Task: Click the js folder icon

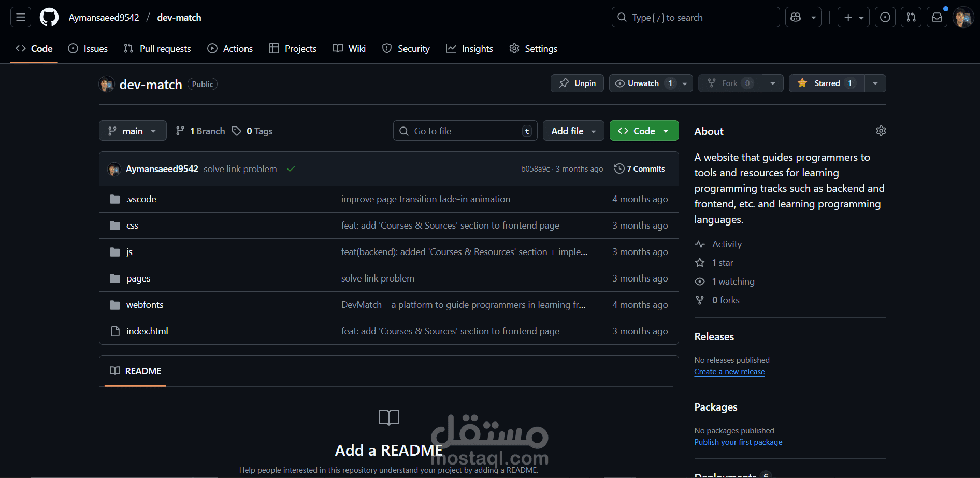Action: (115, 252)
